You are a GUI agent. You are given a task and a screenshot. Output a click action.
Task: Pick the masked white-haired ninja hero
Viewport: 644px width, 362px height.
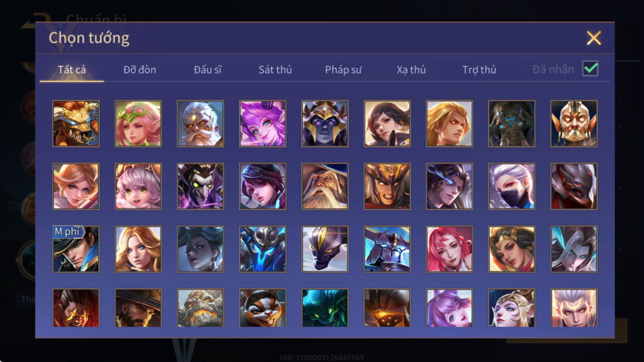click(512, 186)
